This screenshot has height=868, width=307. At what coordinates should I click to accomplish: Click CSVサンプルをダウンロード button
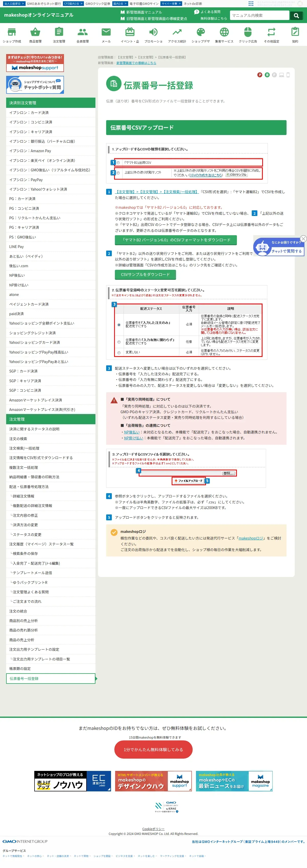(145, 275)
